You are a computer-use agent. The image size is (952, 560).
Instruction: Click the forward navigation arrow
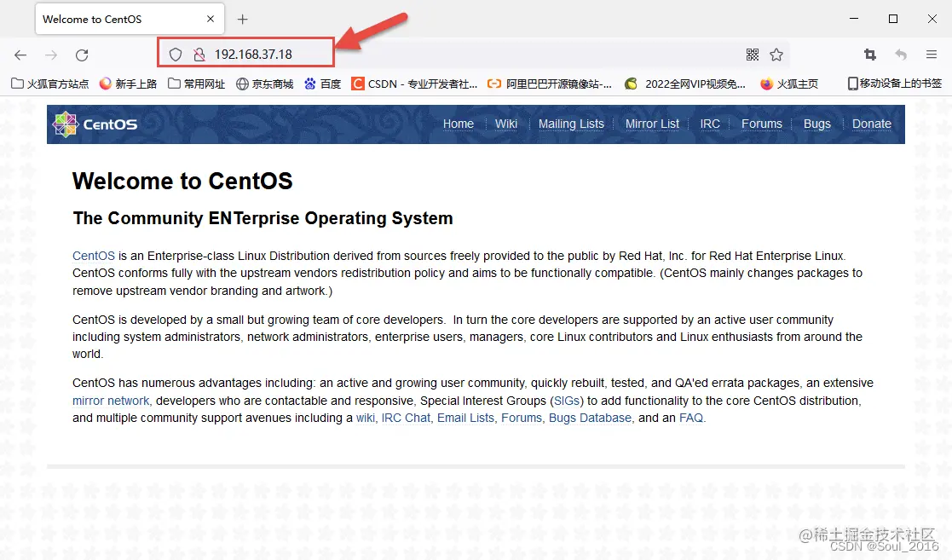pos(52,55)
